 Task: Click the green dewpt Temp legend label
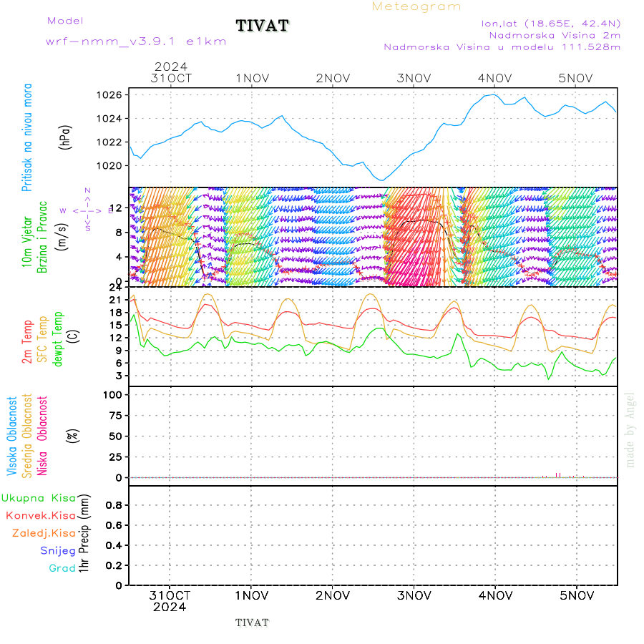[57, 339]
